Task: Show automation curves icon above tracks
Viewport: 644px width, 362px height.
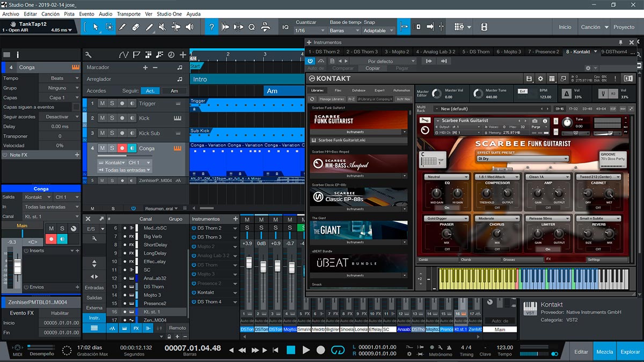Action: [124, 55]
